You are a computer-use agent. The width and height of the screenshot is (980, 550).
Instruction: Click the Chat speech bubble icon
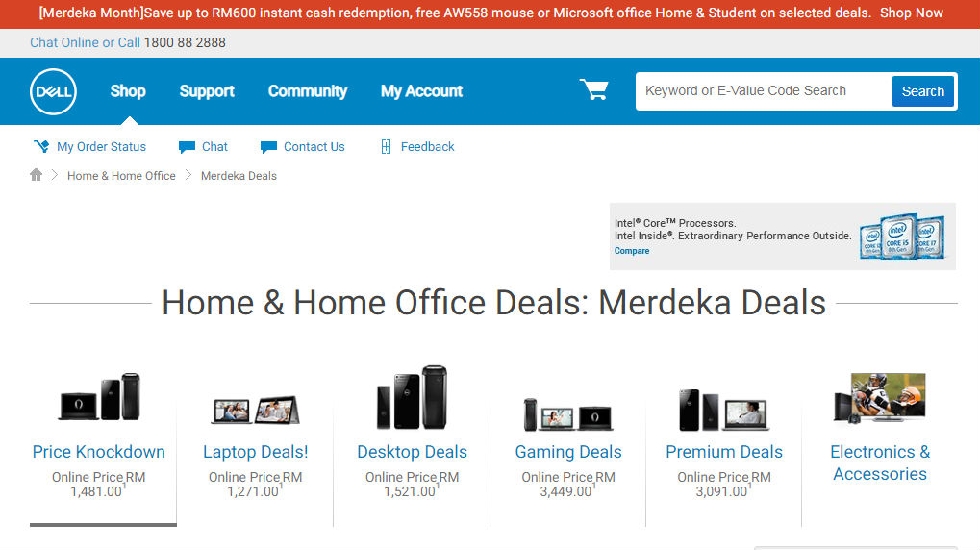pos(187,147)
